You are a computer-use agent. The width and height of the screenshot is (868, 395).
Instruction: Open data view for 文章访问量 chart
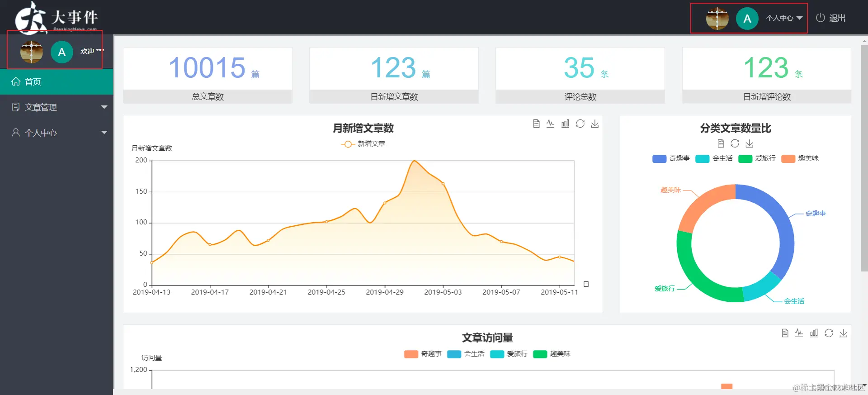pyautogui.click(x=785, y=333)
